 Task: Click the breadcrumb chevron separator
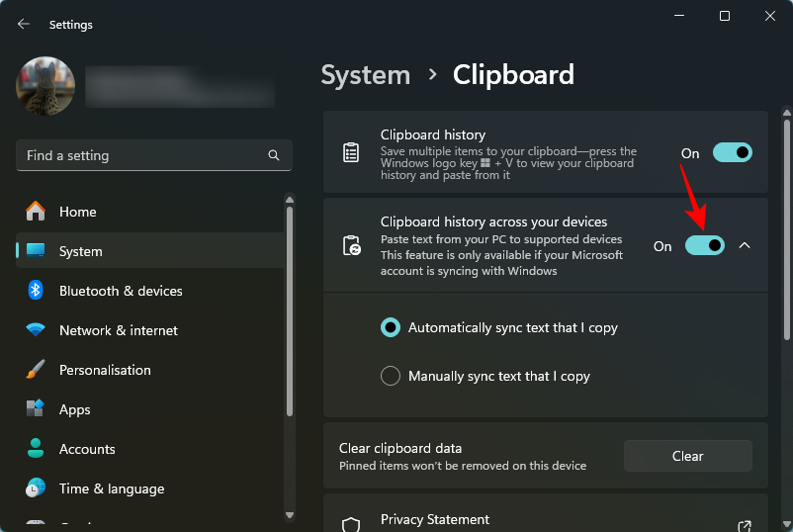(432, 75)
